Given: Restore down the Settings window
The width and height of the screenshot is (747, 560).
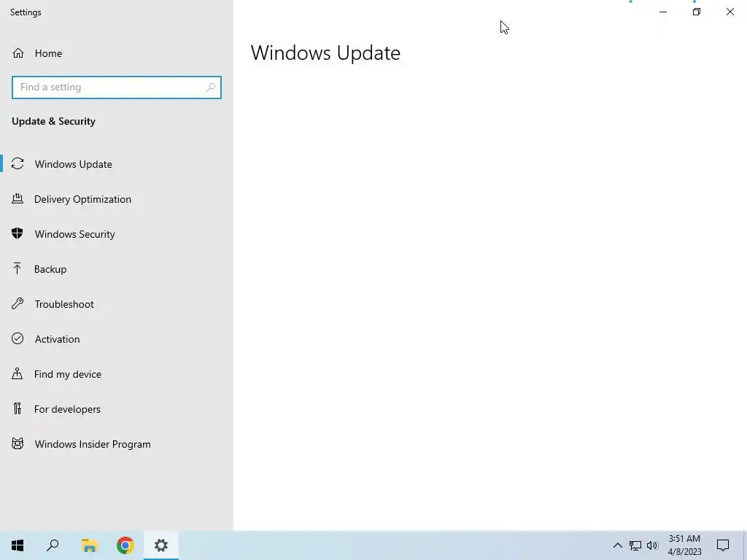Looking at the screenshot, I should (697, 12).
